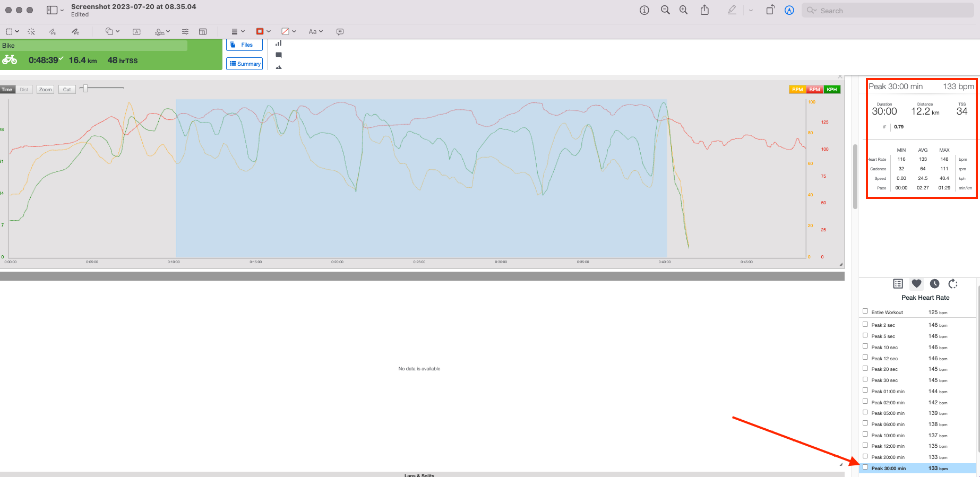
Task: Select the Draw tool
Action: coord(75,32)
